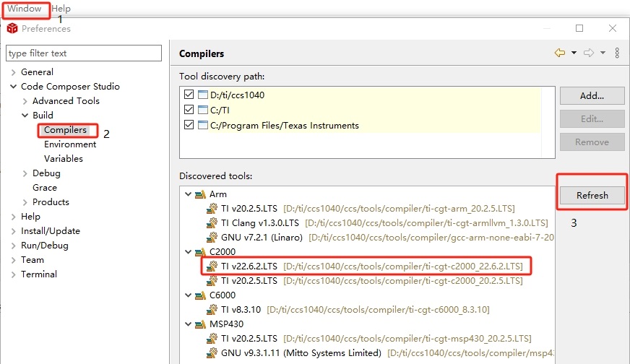The width and height of the screenshot is (630, 364).
Task: Click the Remove button
Action: point(592,142)
